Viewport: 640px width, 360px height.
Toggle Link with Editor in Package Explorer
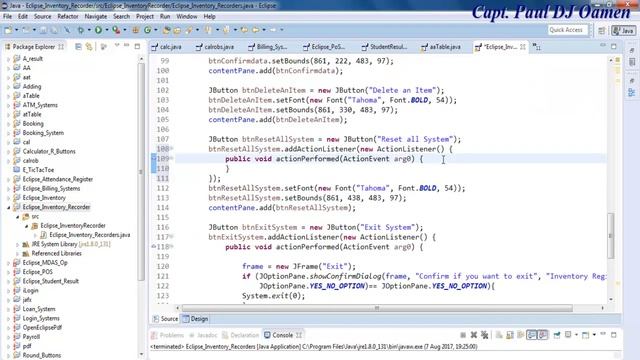tap(89, 47)
